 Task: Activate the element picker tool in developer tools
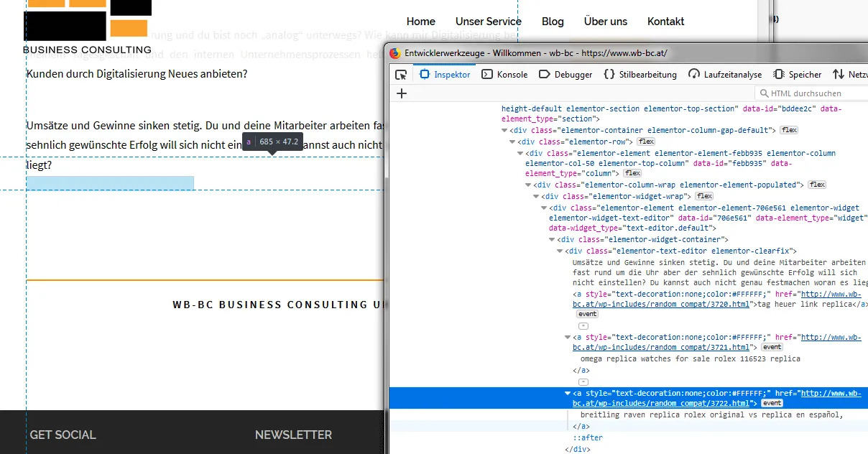click(x=401, y=74)
